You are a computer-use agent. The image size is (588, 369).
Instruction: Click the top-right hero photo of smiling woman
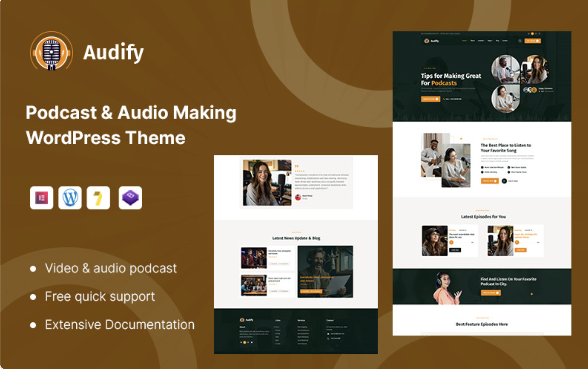click(535, 69)
